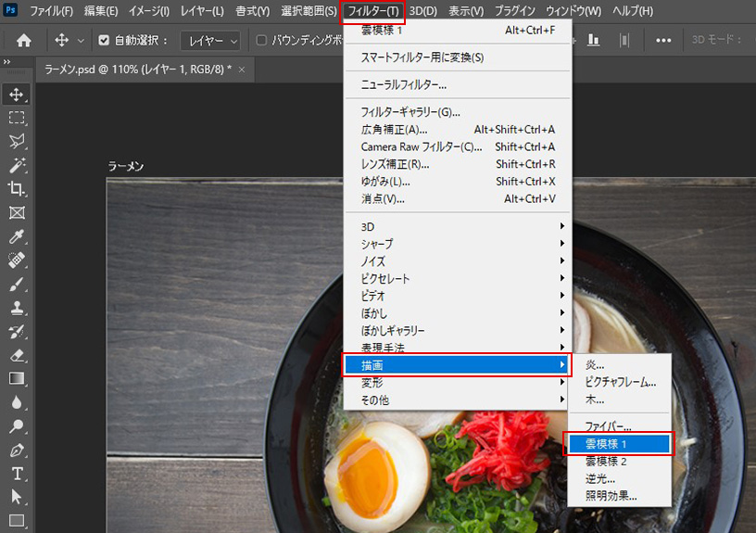756x533 pixels.
Task: Select the Clone Stamp tool
Action: pyautogui.click(x=17, y=308)
